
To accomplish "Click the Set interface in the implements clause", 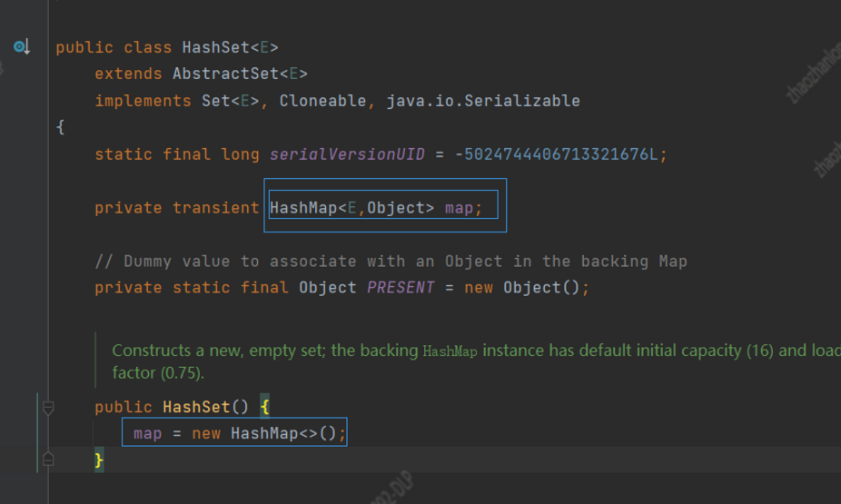I will click(215, 101).
